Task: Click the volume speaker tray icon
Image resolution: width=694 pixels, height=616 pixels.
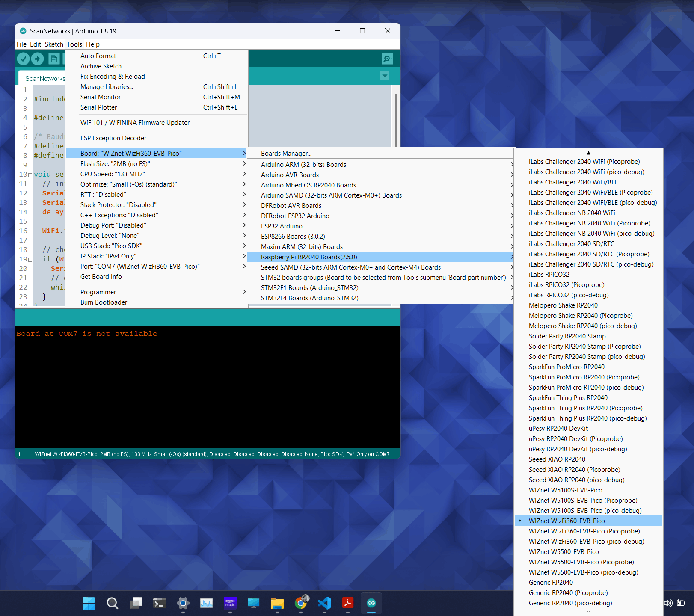Action: click(x=668, y=603)
